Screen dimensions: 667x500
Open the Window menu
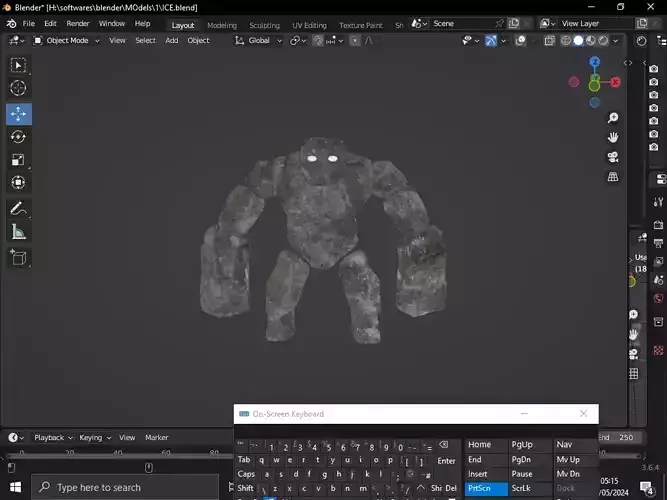(112, 23)
